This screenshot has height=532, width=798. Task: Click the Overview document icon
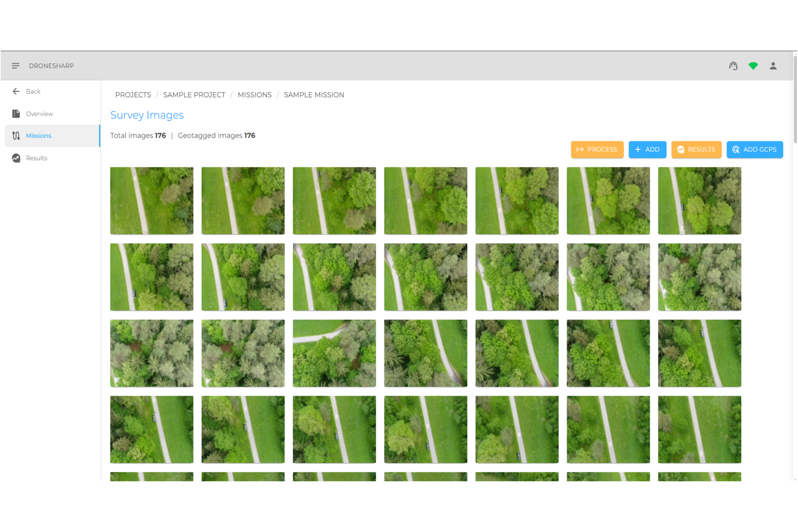coord(16,114)
